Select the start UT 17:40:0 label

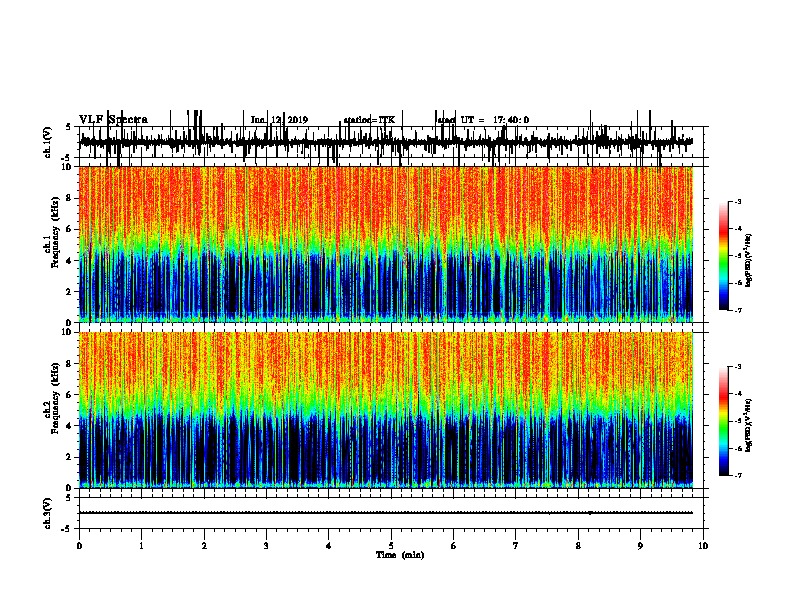click(483, 120)
